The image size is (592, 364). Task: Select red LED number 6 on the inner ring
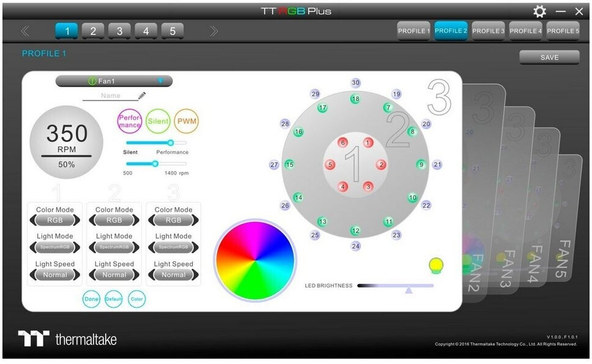click(342, 143)
